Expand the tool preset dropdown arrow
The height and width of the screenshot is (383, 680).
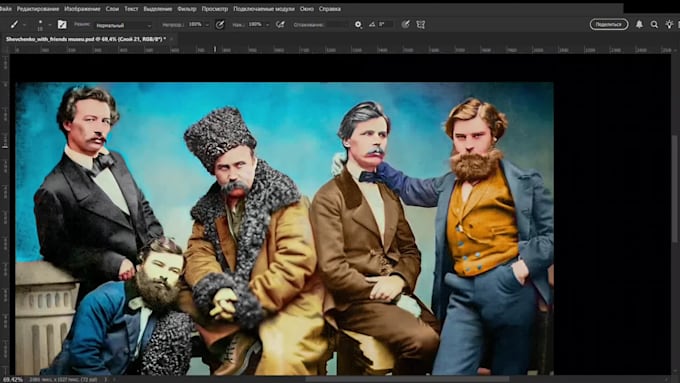24,25
